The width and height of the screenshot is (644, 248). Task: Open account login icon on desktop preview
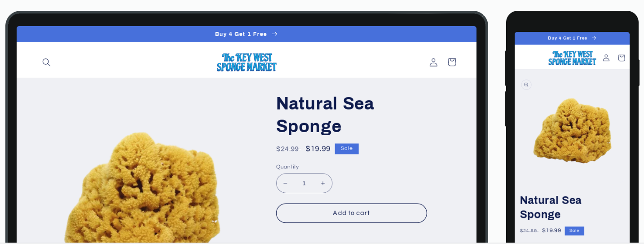[x=433, y=62]
